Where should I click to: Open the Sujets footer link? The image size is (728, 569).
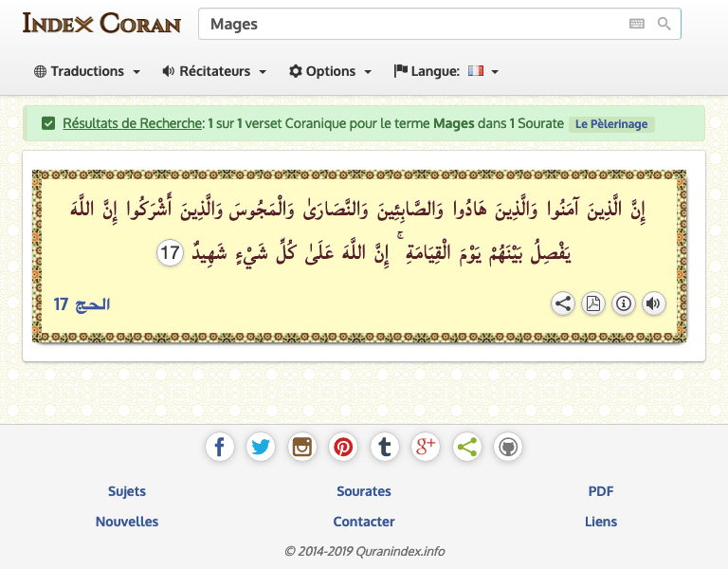click(127, 491)
